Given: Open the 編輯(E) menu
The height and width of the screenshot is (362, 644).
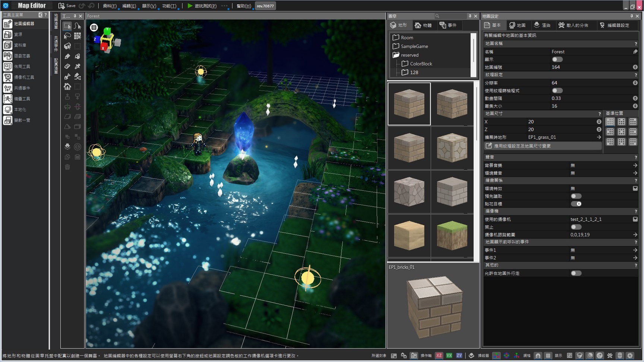Looking at the screenshot, I should [x=129, y=6].
